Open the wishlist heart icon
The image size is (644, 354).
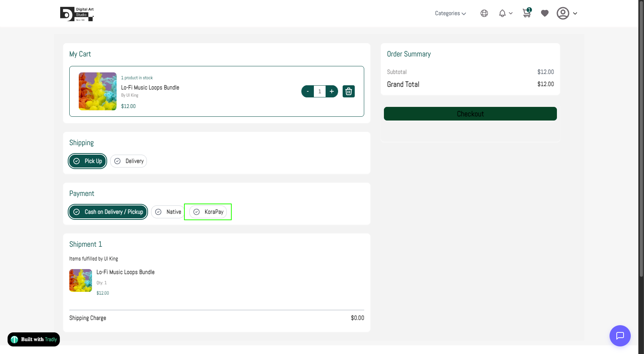544,13
